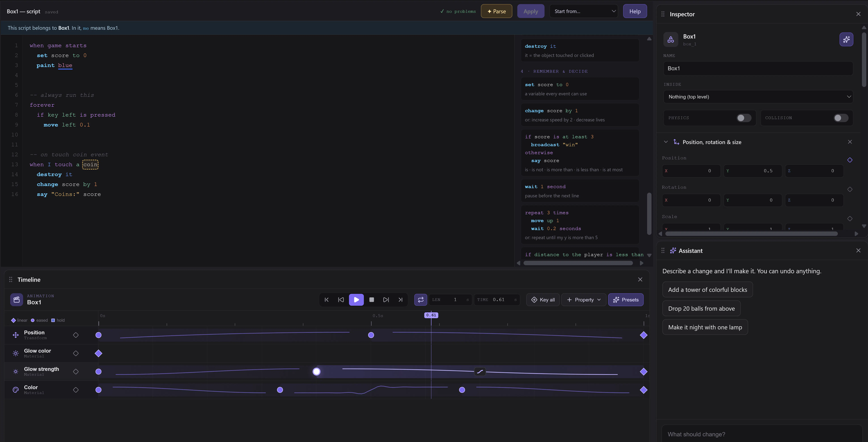Click the Inspector panel grip handle

[663, 14]
